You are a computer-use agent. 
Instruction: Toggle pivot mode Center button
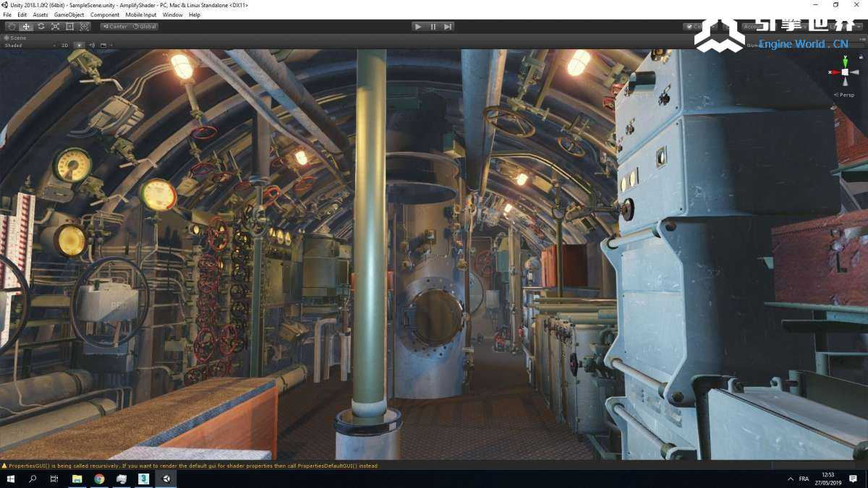click(114, 27)
